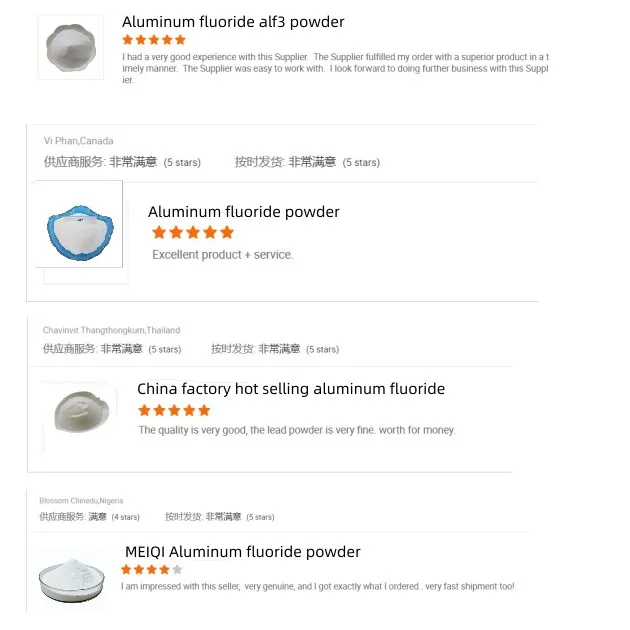Image resolution: width=630 pixels, height=630 pixels.
Task: Select the "very good experience" review text
Action: (335, 68)
